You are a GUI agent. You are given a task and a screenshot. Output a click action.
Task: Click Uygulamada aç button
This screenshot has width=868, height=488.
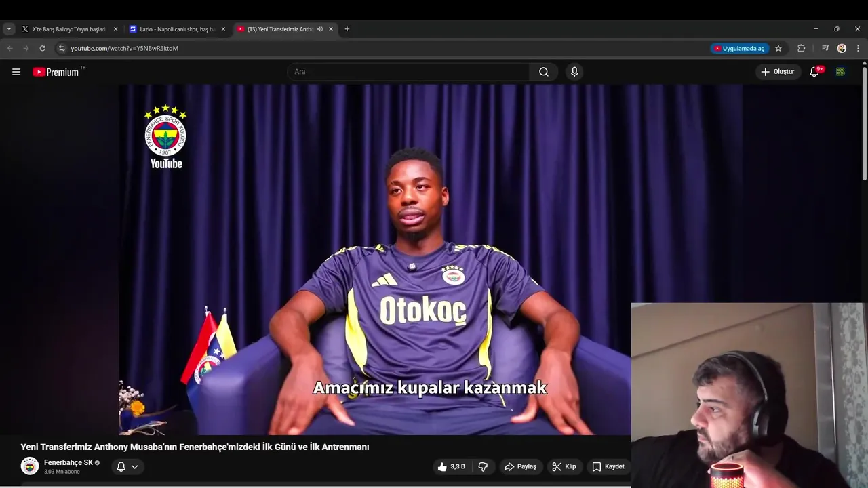[739, 48]
